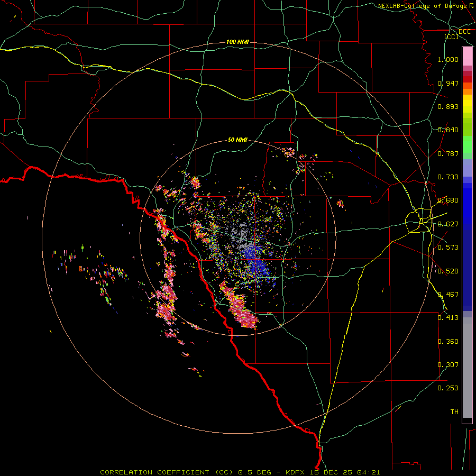Click the 0.733 color scale label
The image size is (476, 476).
click(x=448, y=177)
